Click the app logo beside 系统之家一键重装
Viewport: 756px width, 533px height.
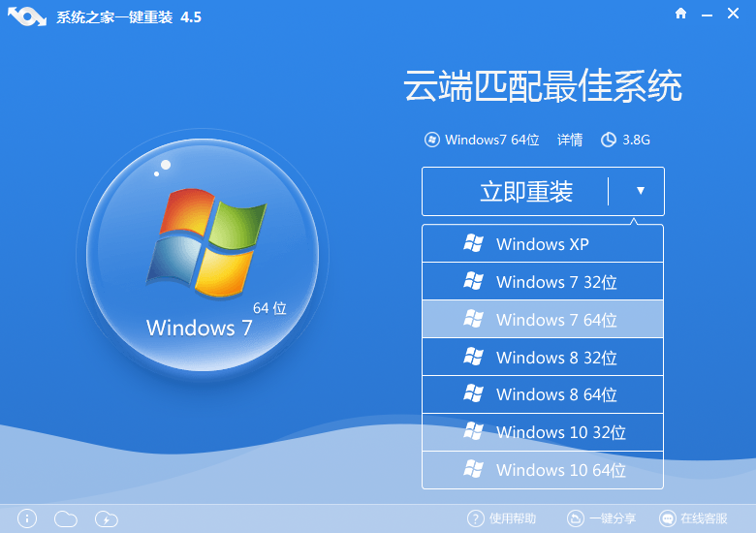[27, 16]
